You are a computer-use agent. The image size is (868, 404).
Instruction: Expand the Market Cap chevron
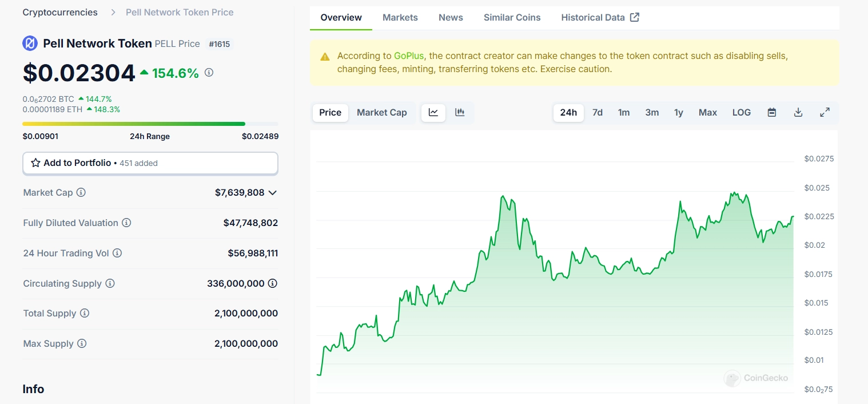pyautogui.click(x=273, y=193)
